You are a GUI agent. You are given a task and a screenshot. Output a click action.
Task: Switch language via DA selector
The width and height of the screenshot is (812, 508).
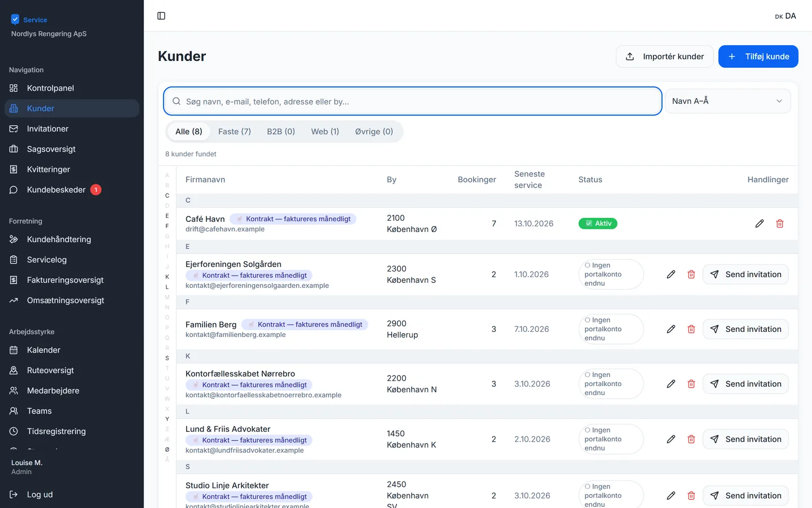click(x=785, y=16)
